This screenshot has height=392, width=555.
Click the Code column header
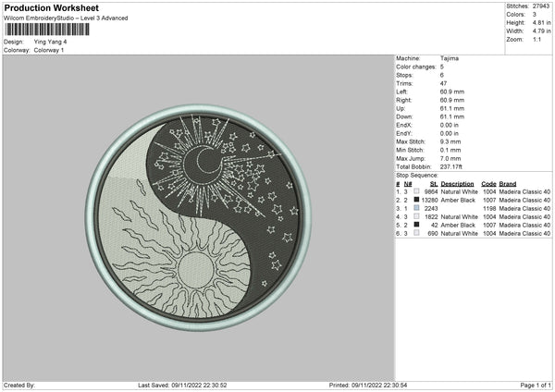(489, 184)
